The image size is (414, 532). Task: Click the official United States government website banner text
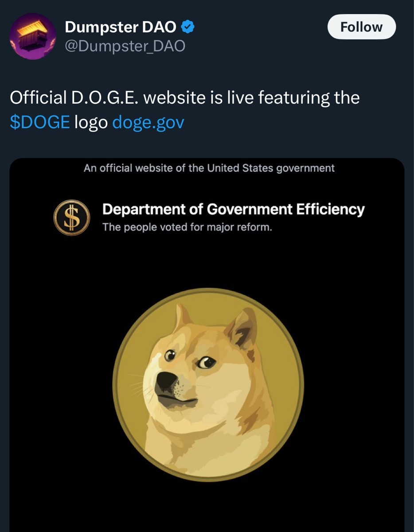(209, 168)
